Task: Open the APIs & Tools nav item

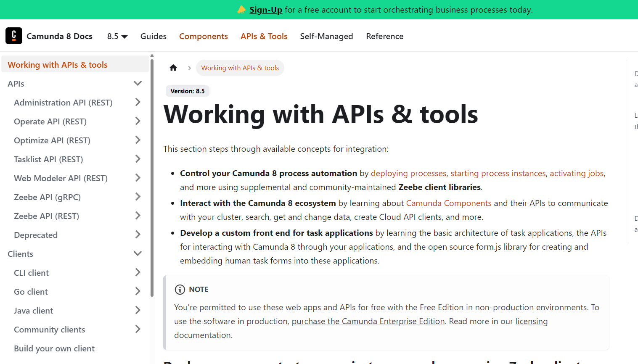Action: point(264,36)
